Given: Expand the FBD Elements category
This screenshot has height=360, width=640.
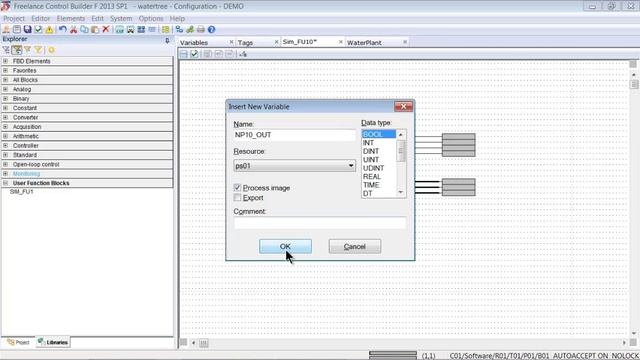Looking at the screenshot, I should coord(5,61).
